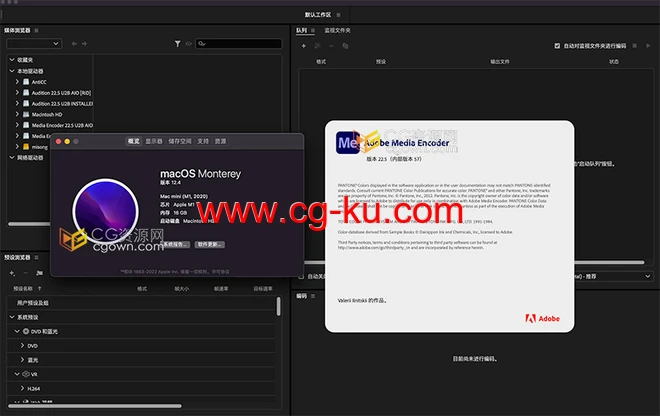660x416 pixels.
Task: Open the 媒体浏览器 panel menu icon
Action: click(37, 30)
